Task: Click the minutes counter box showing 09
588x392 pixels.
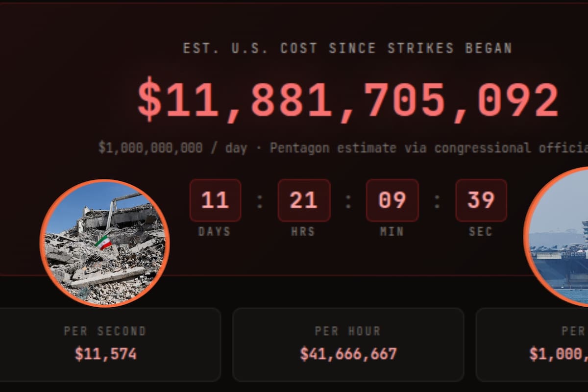Action: 392,200
